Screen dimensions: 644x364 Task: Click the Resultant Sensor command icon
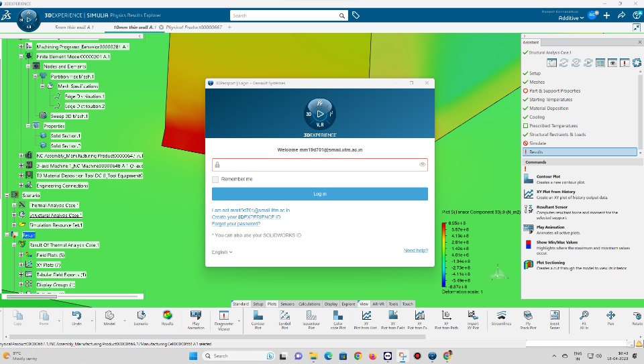(528, 209)
